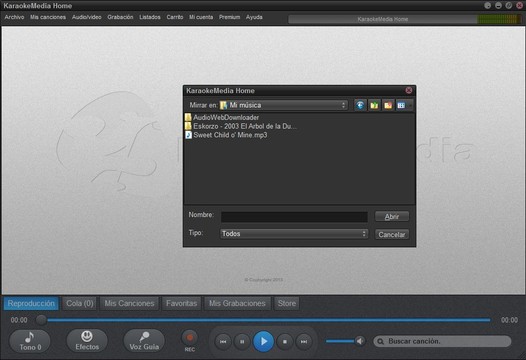This screenshot has width=526, height=360.
Task: Maximize the KaraokeMedia Home main window
Action: [509, 5]
